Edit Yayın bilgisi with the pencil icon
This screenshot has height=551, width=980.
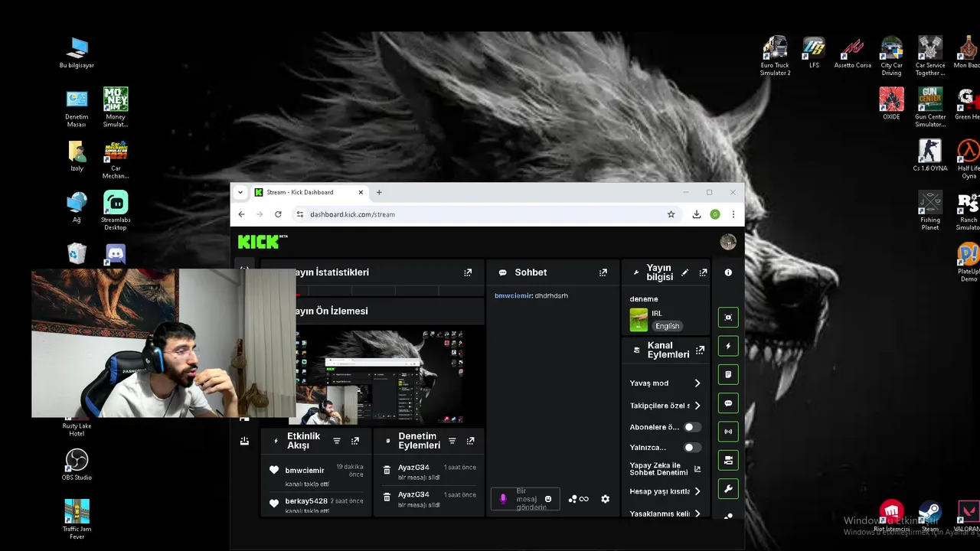685,272
